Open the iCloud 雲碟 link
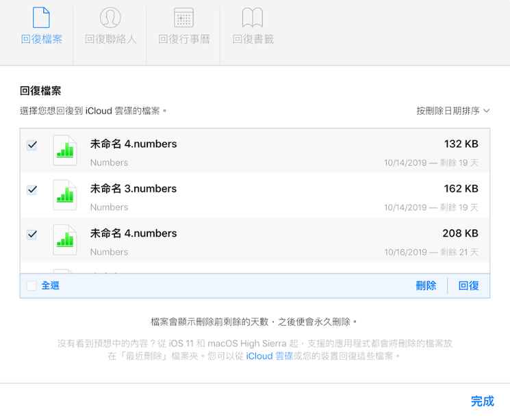Viewport: 510px width, 420px height. pyautogui.click(x=269, y=356)
